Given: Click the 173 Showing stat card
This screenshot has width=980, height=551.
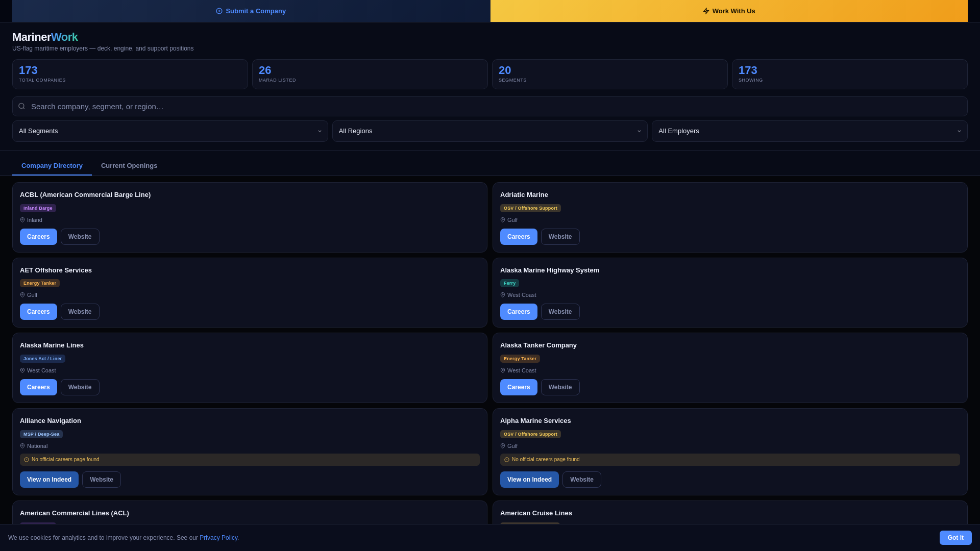Looking at the screenshot, I should click(850, 74).
